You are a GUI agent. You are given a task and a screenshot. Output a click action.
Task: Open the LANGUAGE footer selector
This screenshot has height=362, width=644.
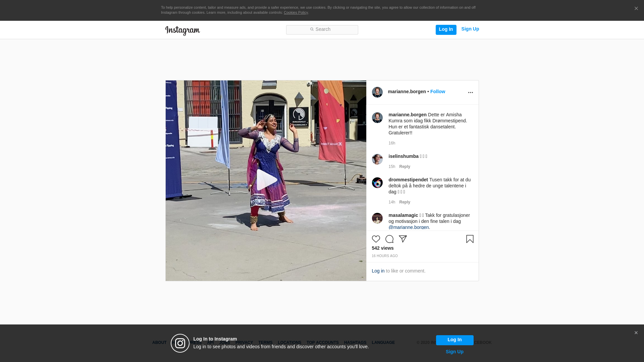click(383, 343)
